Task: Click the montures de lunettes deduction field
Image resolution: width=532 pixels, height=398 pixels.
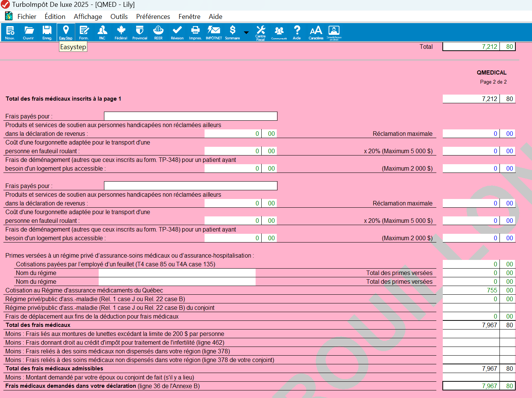Action: pyautogui.click(x=479, y=334)
